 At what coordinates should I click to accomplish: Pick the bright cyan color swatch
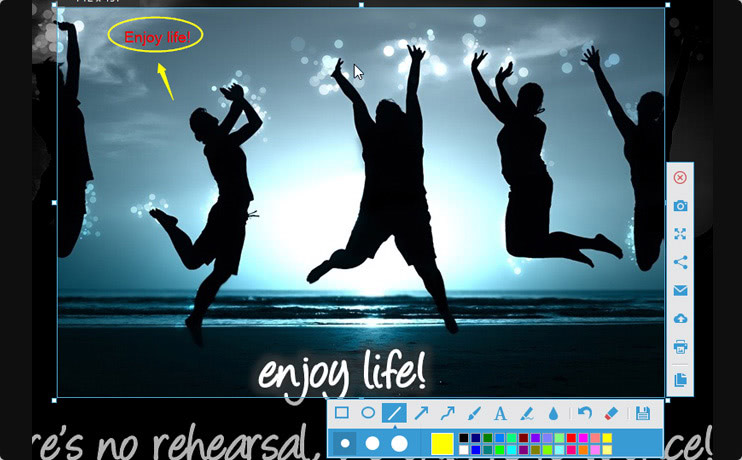coord(512,450)
